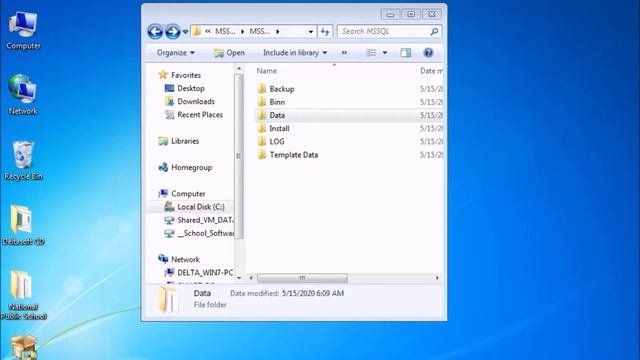
Task: Click the horizontal scrollbar right arrow
Action: tap(437, 278)
